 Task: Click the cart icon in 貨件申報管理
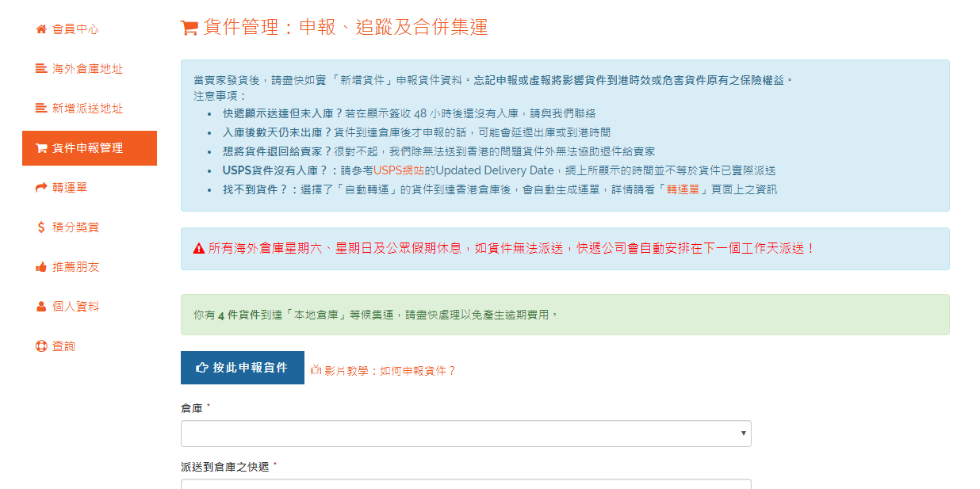pos(41,148)
